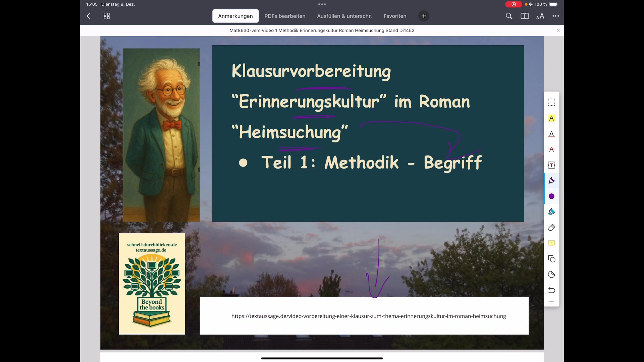Close the Mat8630 document banner
This screenshot has width=644, height=362.
[x=558, y=30]
